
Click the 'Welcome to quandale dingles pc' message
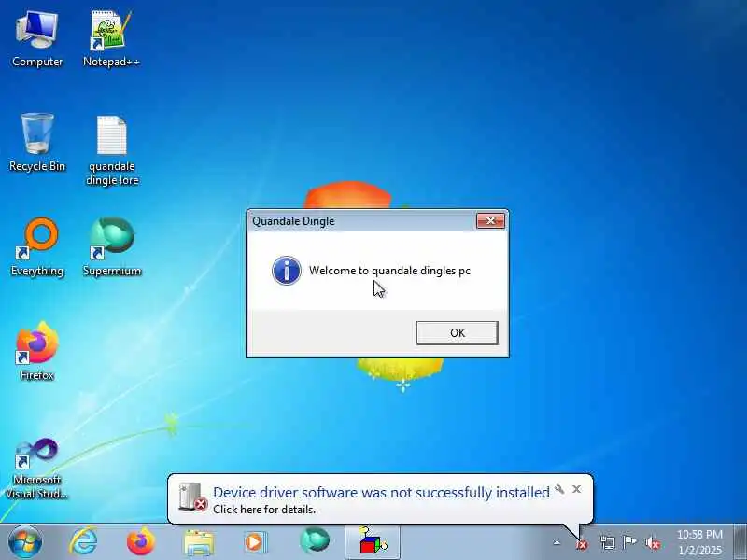tap(389, 271)
